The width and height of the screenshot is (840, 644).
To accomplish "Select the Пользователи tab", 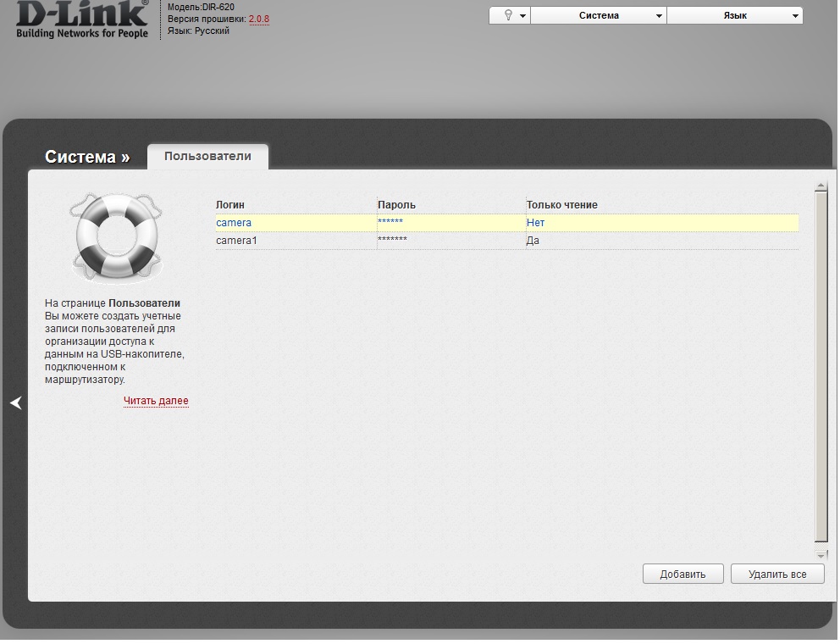I will (x=207, y=156).
